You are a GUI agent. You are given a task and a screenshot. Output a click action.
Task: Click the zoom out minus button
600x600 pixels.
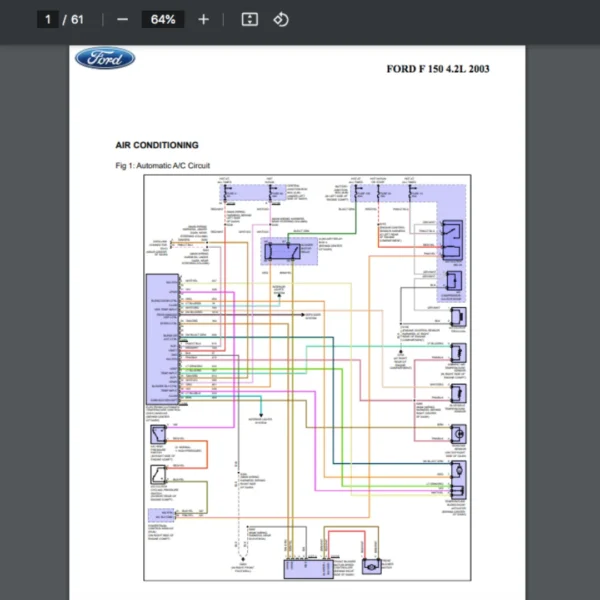pos(122,19)
